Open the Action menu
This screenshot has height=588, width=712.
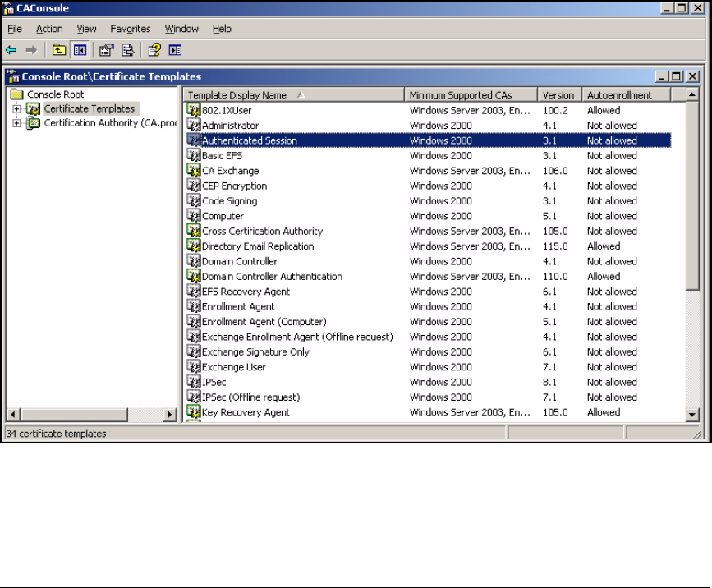pyautogui.click(x=49, y=29)
